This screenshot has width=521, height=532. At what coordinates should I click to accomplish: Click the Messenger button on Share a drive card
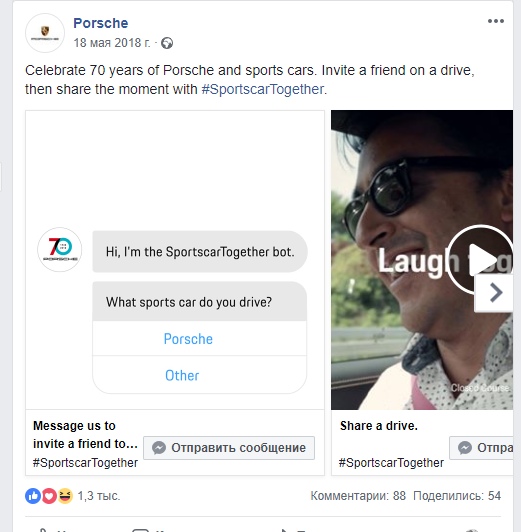pyautogui.click(x=481, y=448)
